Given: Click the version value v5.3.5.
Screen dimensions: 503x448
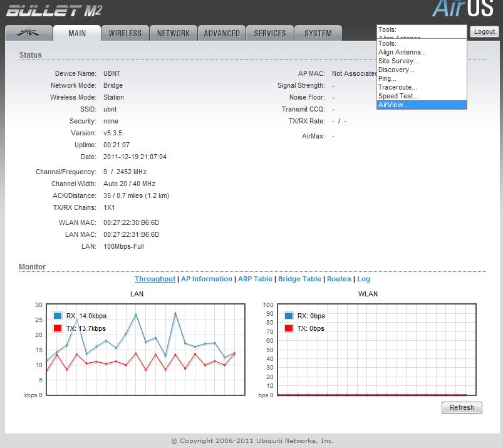Looking at the screenshot, I should tap(113, 133).
